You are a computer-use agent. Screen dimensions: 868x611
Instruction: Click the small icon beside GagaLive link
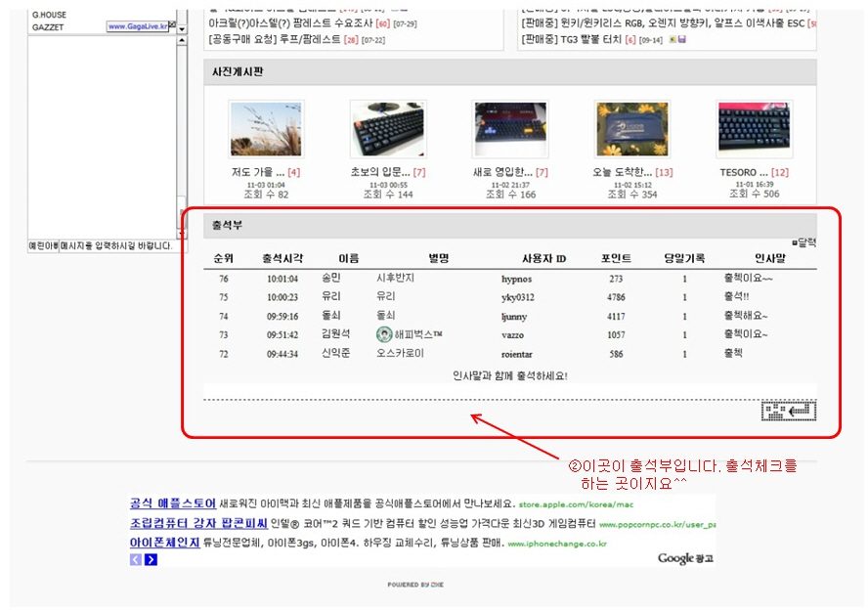tap(172, 24)
